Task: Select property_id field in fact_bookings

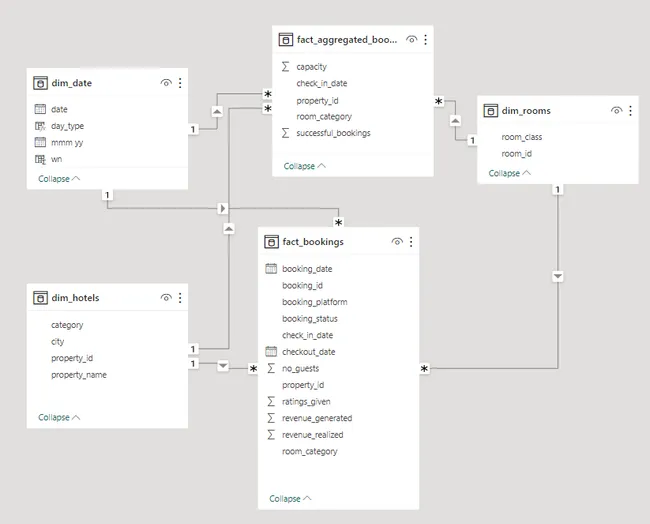Action: [x=303, y=385]
